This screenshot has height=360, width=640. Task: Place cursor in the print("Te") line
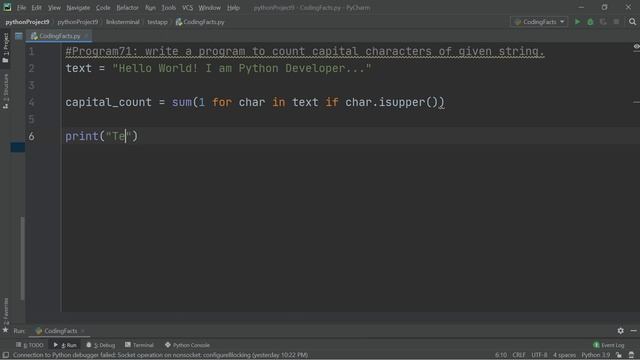coord(101,136)
